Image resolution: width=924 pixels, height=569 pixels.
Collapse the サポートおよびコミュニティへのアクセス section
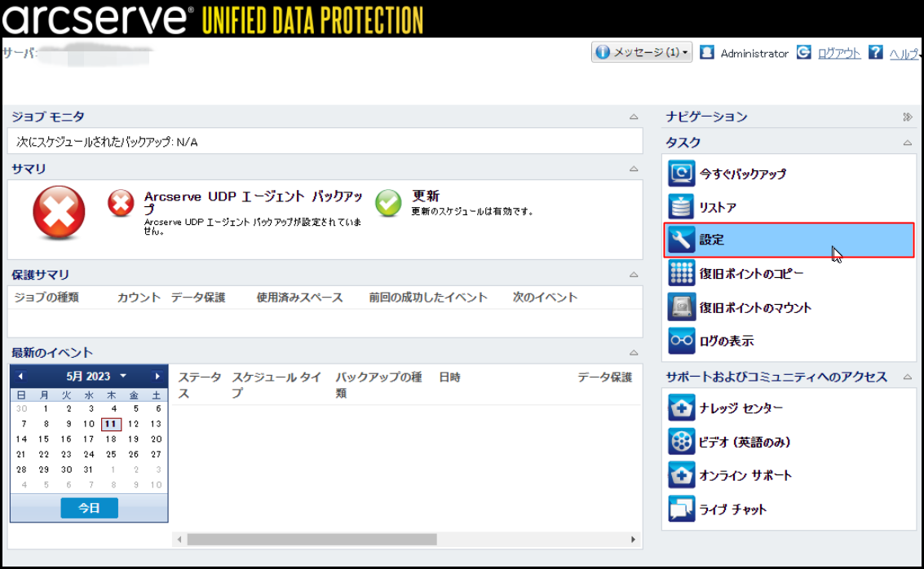point(908,377)
